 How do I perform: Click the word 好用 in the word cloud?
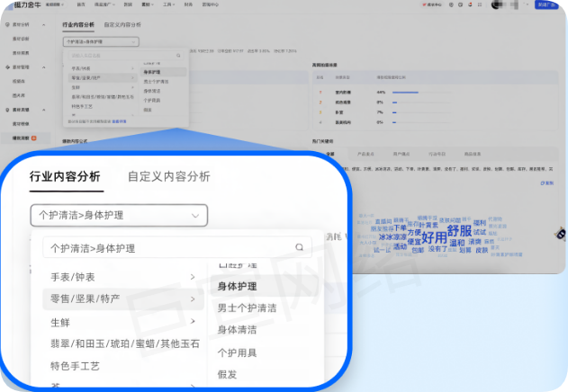pyautogui.click(x=434, y=237)
